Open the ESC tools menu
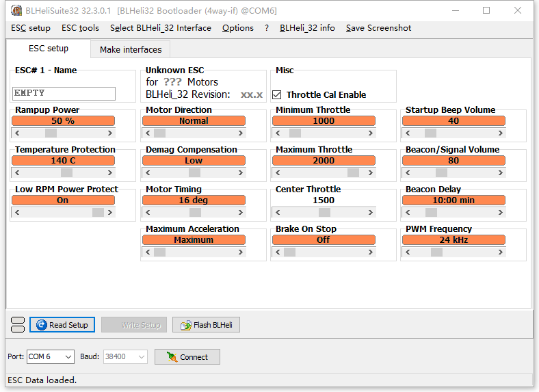Image resolution: width=539 pixels, height=392 pixels. 80,28
